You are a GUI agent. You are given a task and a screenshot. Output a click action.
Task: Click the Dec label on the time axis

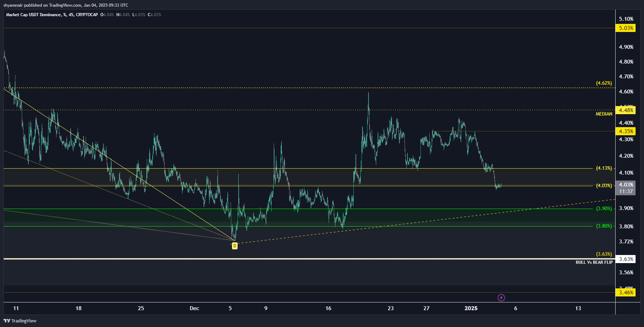tap(194, 308)
